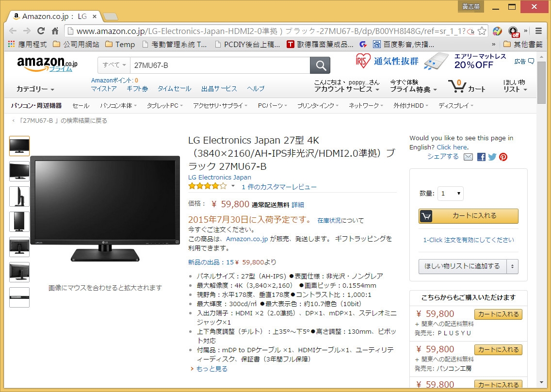
Task: Open the タブレットPC menu
Action: [x=164, y=106]
